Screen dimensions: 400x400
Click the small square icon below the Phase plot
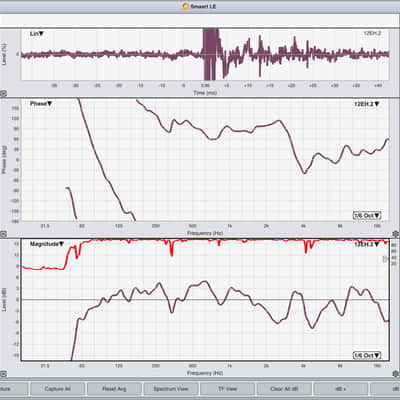(3, 234)
